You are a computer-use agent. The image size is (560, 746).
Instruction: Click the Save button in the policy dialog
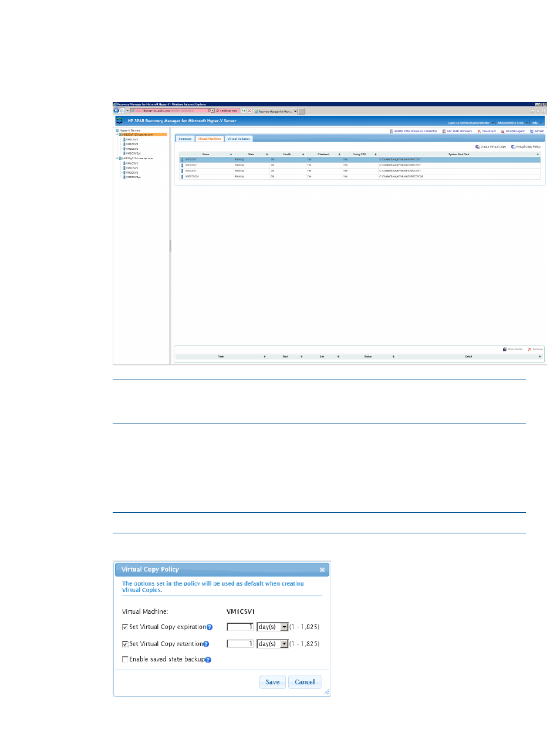click(x=272, y=683)
